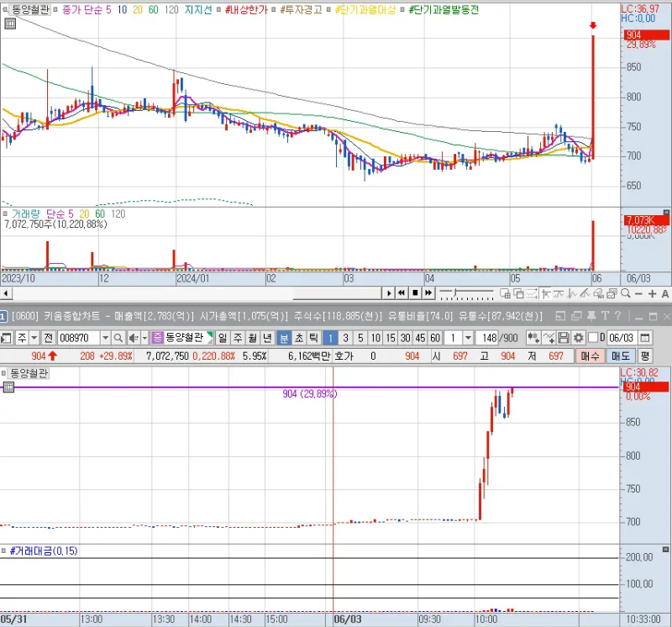Click the 매수 buy button
The height and width of the screenshot is (627, 672).
click(x=590, y=356)
